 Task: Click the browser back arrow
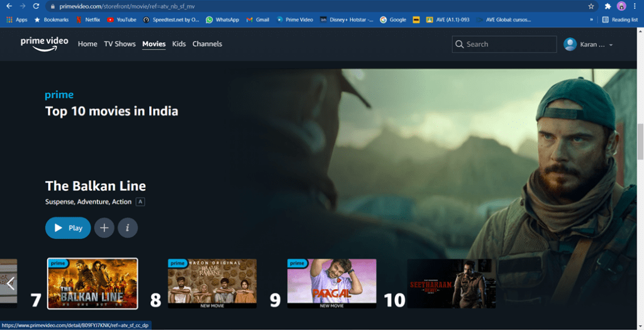click(x=9, y=6)
